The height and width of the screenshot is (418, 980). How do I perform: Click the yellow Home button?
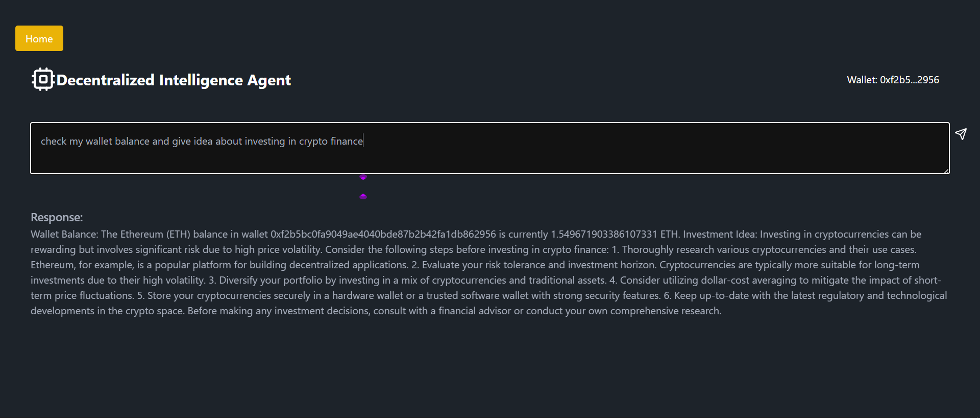(x=39, y=38)
